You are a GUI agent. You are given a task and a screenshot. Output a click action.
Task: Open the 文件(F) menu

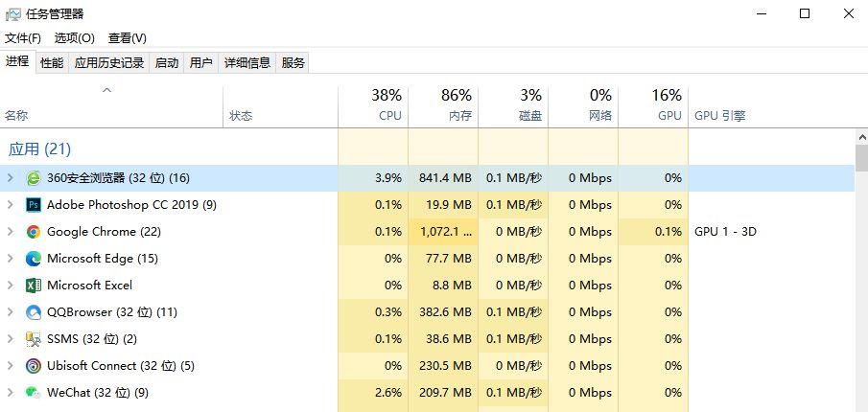click(x=23, y=38)
